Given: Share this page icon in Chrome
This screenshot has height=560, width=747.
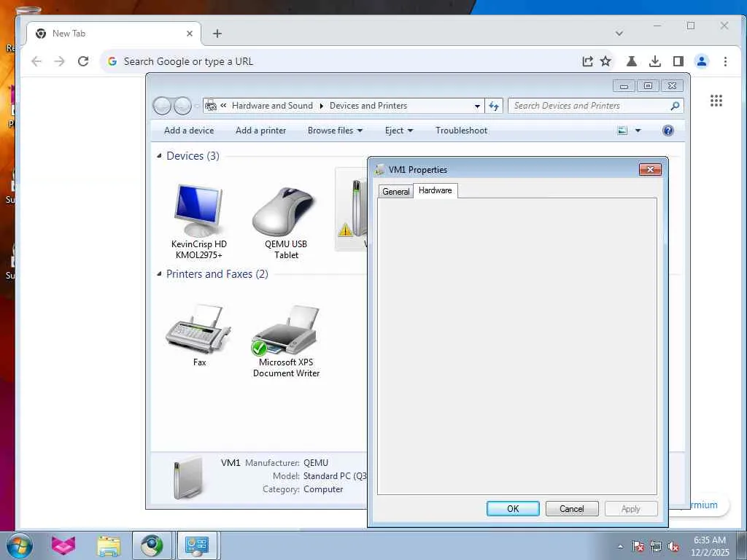Looking at the screenshot, I should (587, 61).
